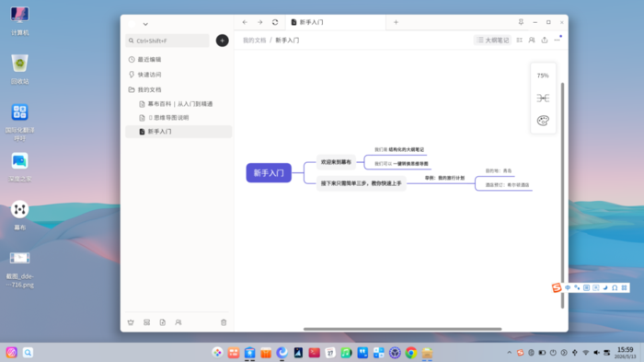Go forward with the right arrow
This screenshot has width=644, height=362.
point(260,22)
